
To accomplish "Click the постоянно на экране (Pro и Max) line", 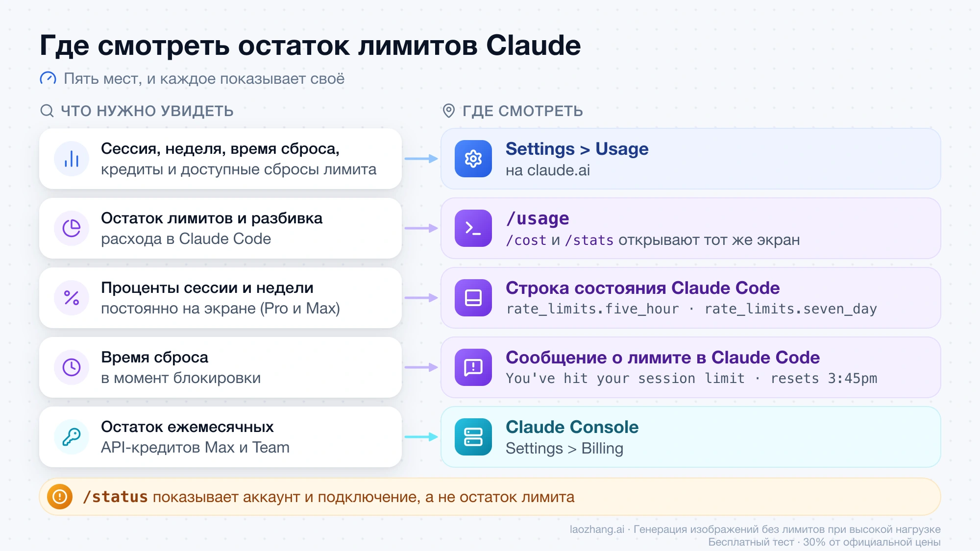I will pyautogui.click(x=220, y=309).
